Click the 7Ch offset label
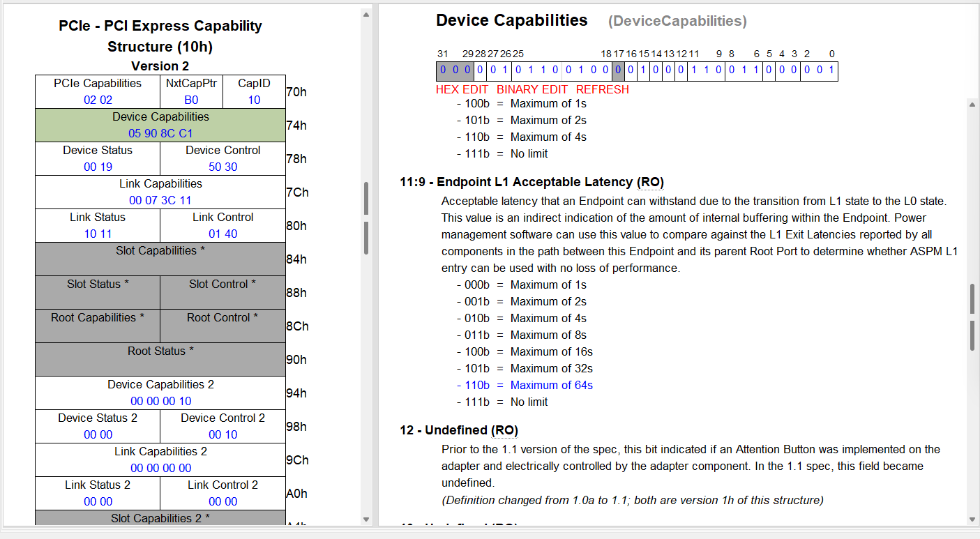The height and width of the screenshot is (539, 980). (x=297, y=192)
